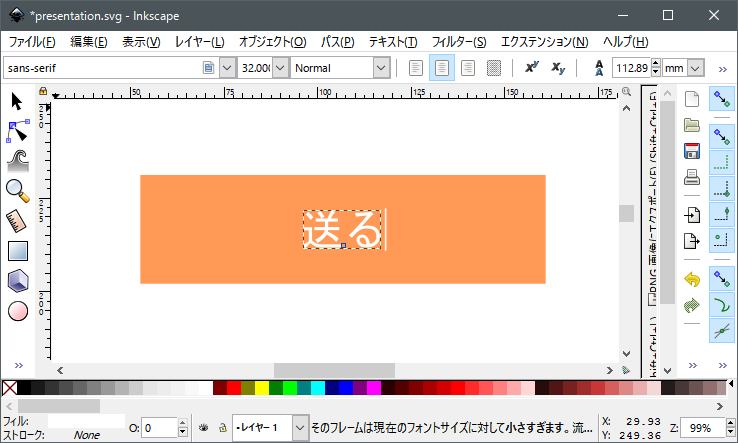
Task: Apply superscript formatting
Action: coord(532,68)
